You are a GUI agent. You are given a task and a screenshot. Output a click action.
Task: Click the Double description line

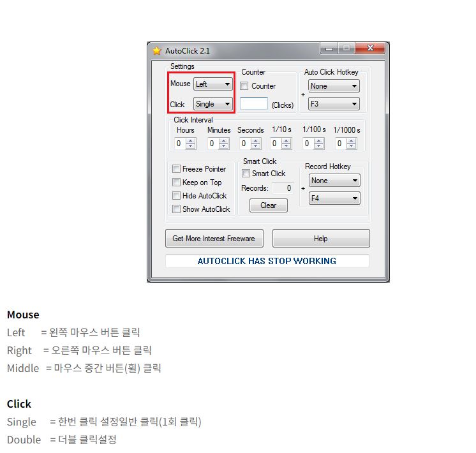(x=62, y=440)
